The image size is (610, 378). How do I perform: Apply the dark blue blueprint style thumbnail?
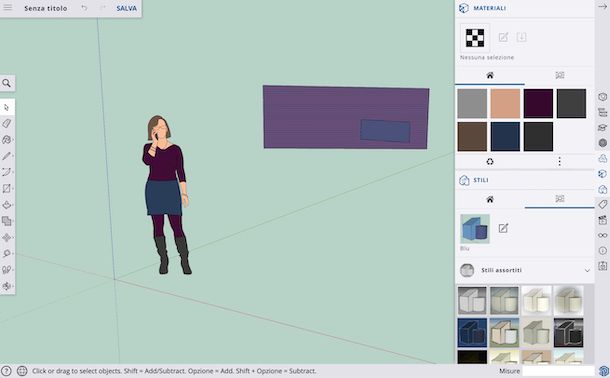tap(472, 333)
